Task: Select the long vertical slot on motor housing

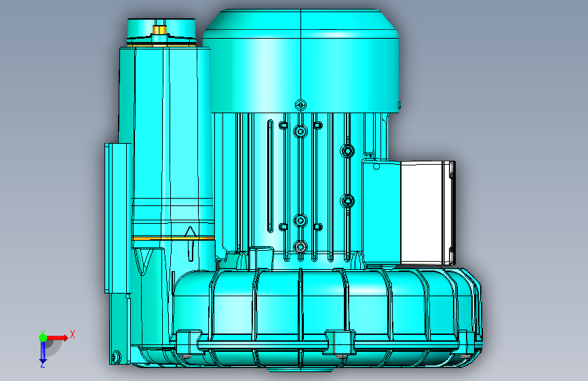Action: tap(270, 176)
